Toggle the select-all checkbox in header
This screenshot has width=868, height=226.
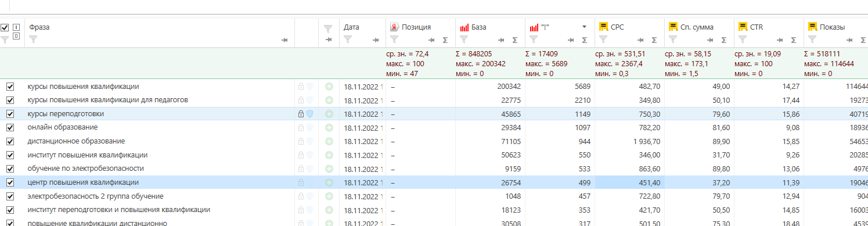pyautogui.click(x=5, y=27)
